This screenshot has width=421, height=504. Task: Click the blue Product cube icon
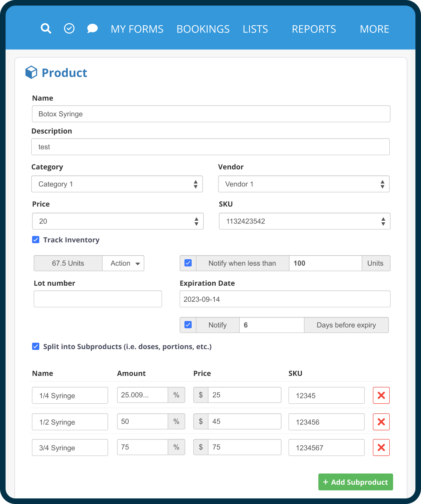click(x=31, y=72)
